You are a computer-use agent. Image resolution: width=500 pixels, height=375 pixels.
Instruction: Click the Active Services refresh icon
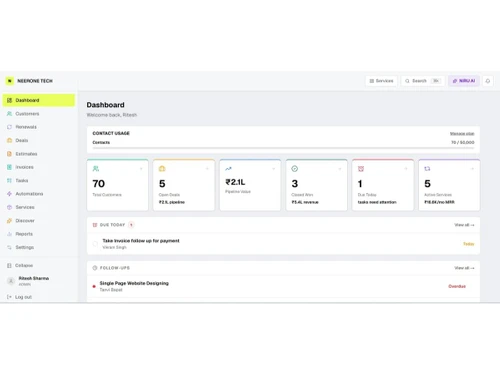coord(427,169)
